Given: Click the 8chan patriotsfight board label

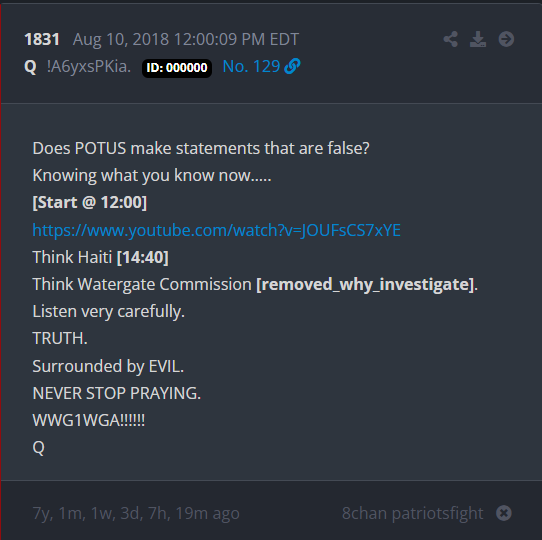Looking at the screenshot, I should click(412, 513).
